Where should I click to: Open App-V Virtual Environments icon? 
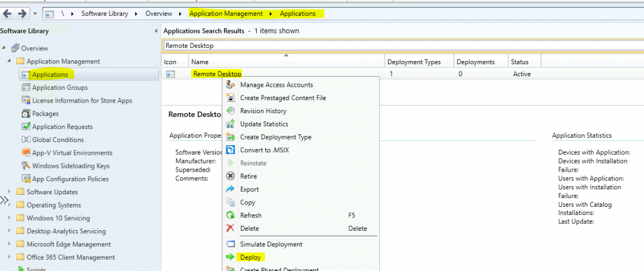tap(26, 153)
